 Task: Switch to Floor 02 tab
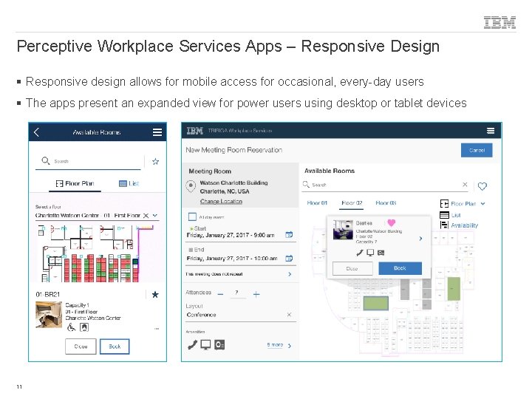(x=352, y=203)
